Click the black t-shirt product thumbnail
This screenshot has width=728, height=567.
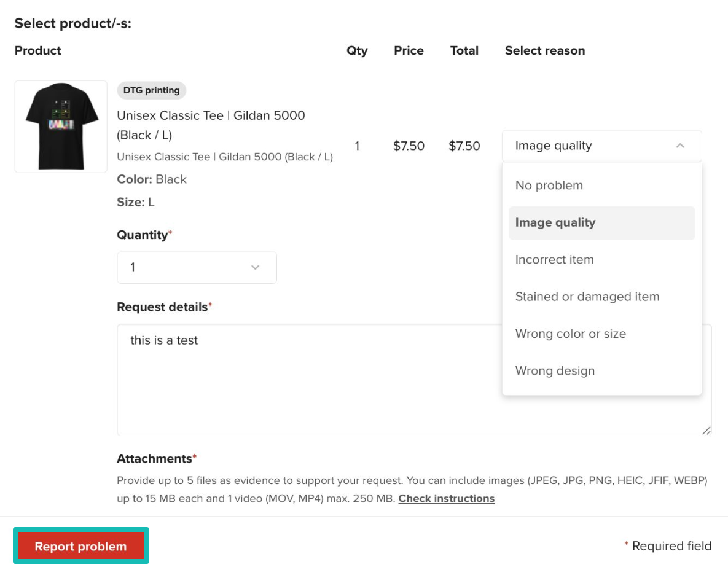coord(61,127)
